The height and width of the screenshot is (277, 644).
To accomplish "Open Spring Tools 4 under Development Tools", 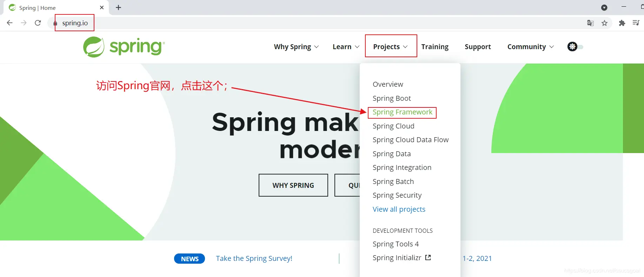I will tap(396, 244).
